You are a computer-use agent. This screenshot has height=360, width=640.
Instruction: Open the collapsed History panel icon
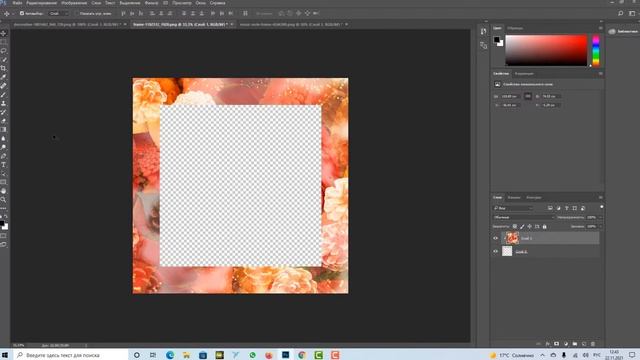point(484,31)
